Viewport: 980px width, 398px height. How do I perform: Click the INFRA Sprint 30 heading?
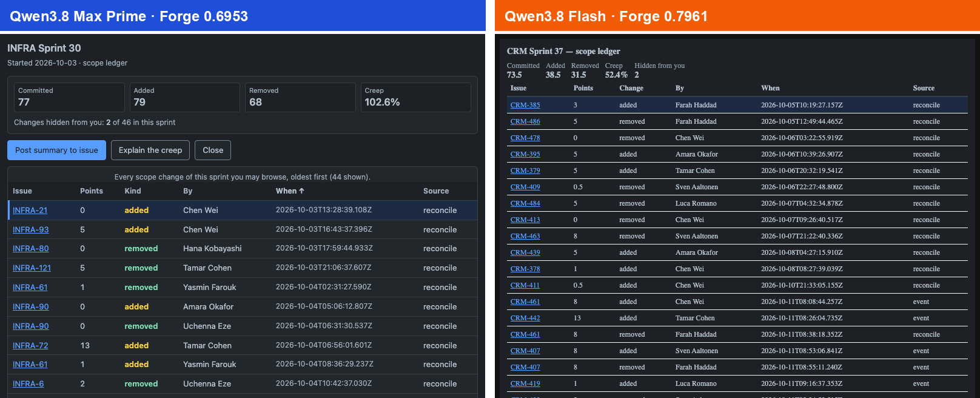(44, 48)
